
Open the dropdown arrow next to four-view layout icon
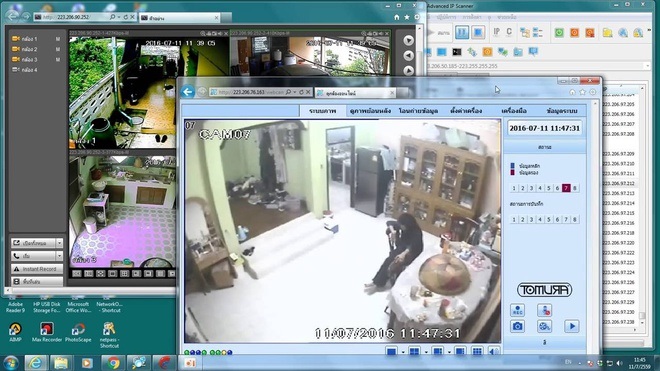pos(426,351)
